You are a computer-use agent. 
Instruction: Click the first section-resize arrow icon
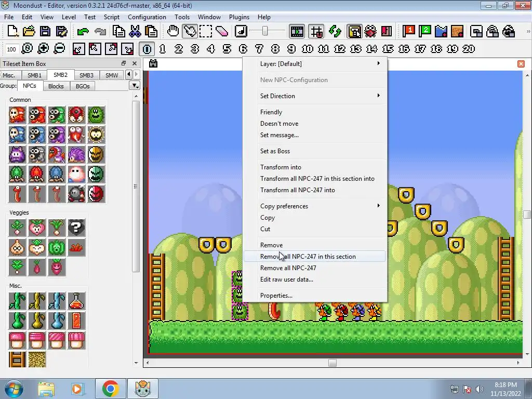click(78, 49)
